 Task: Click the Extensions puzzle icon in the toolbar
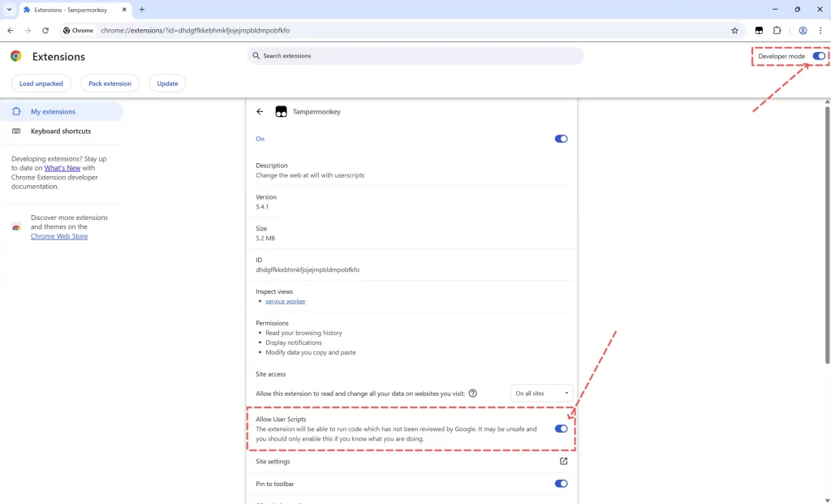pyautogui.click(x=777, y=30)
